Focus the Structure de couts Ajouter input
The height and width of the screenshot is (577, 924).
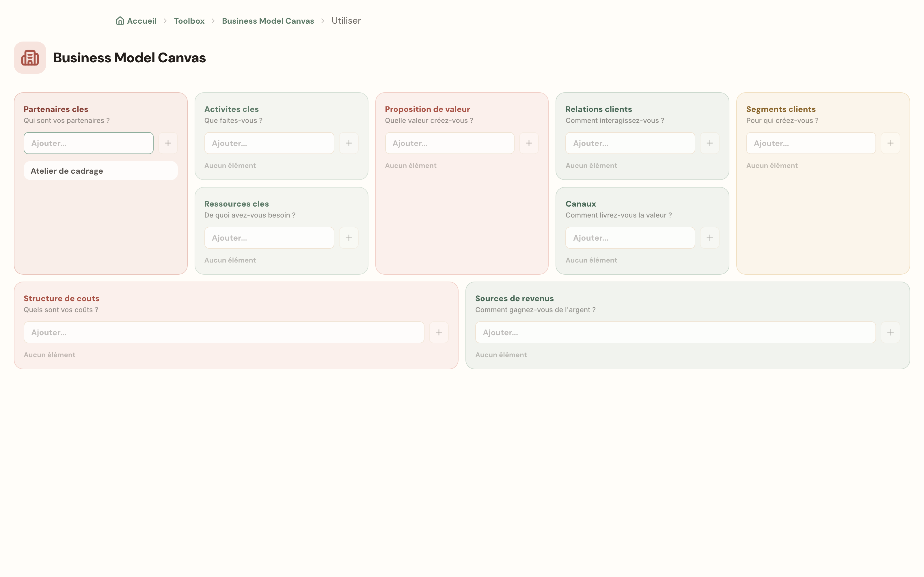[x=224, y=332]
